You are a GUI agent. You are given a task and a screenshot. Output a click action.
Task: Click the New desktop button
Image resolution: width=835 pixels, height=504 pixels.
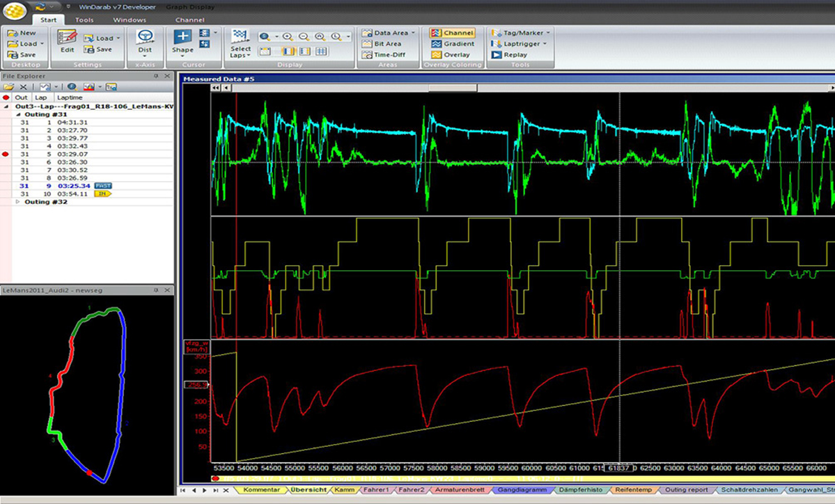(22, 33)
